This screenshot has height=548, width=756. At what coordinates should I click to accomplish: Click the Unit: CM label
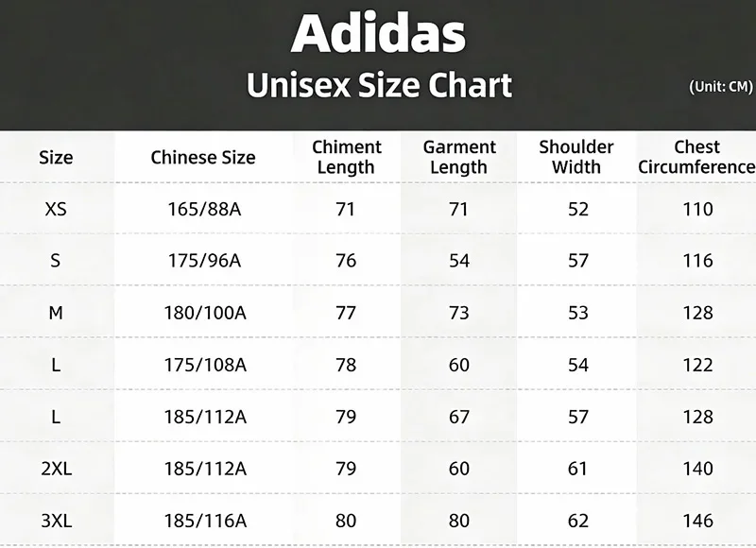click(721, 87)
